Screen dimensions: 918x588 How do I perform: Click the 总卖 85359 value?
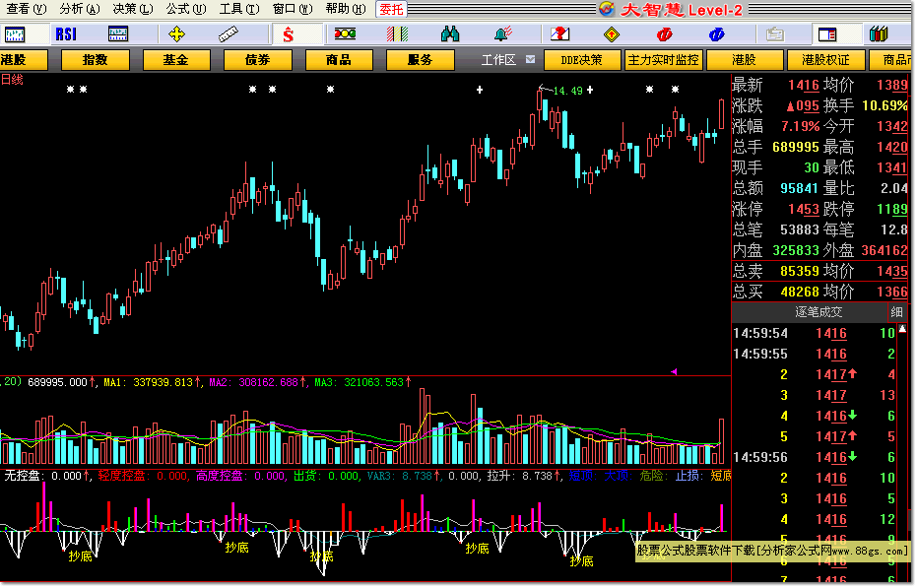coord(799,271)
